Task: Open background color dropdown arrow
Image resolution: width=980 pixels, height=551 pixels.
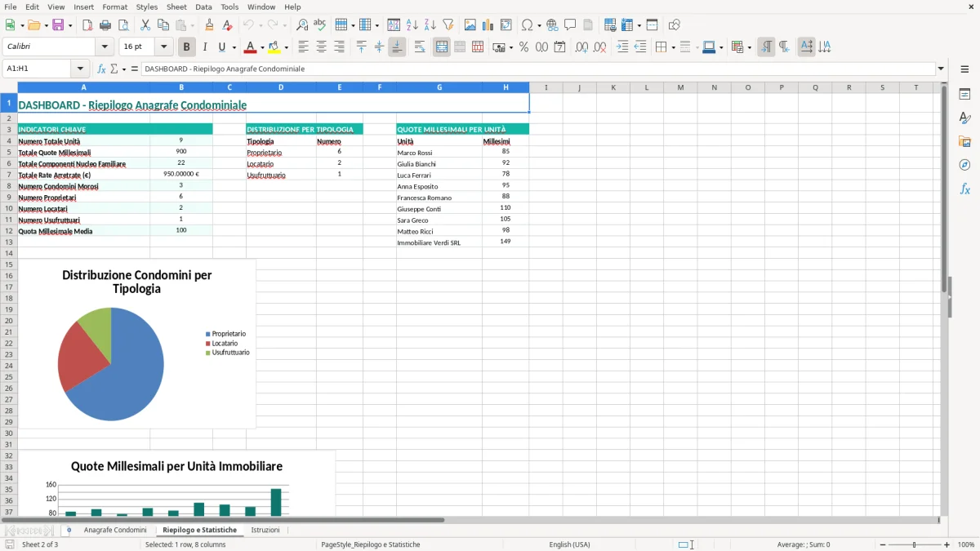Action: tap(286, 47)
